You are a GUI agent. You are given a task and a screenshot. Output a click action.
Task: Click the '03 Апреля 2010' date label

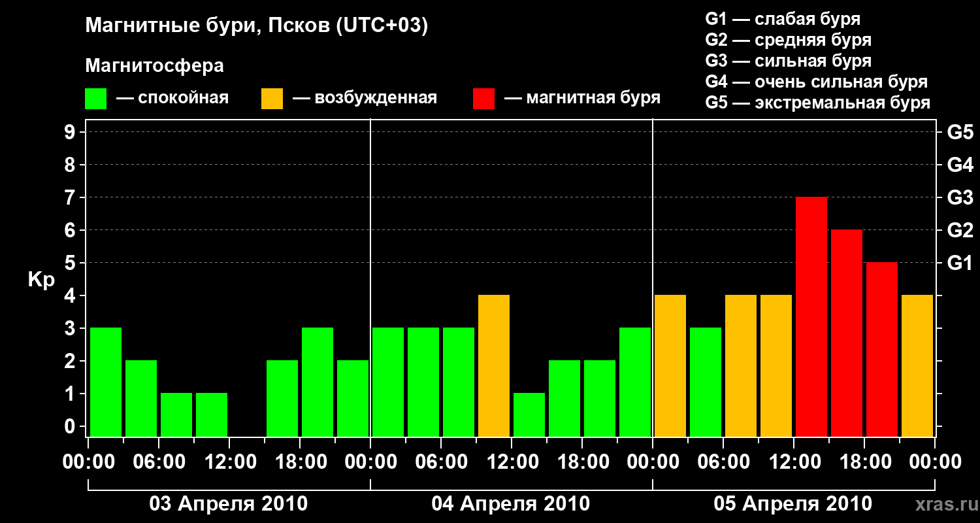229,504
